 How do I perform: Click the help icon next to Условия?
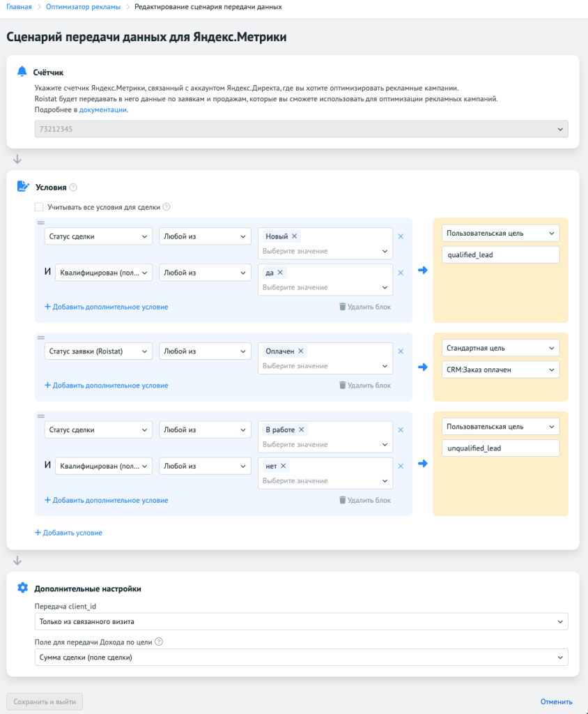tap(73, 188)
